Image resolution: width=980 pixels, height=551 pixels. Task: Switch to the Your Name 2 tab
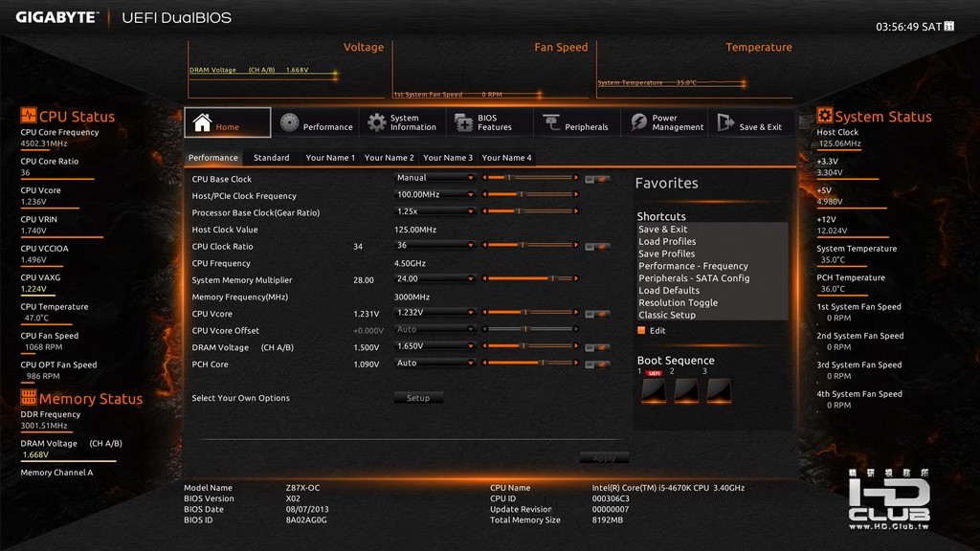389,158
